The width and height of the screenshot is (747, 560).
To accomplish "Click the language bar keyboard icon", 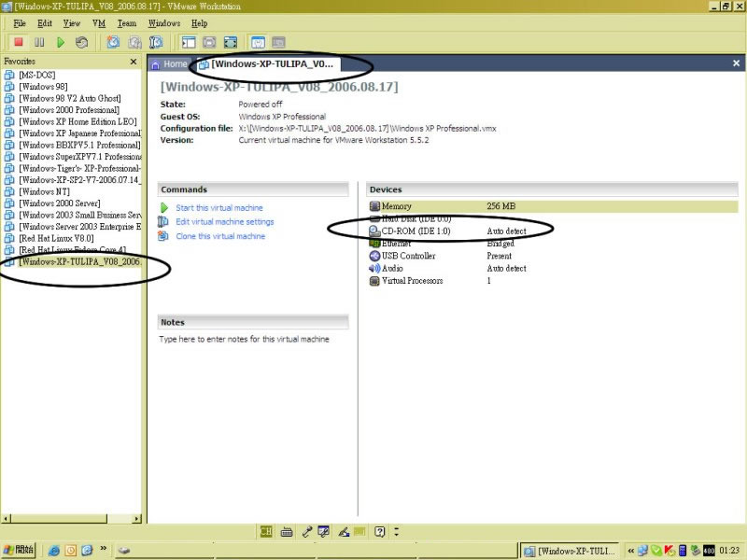I will click(x=287, y=532).
